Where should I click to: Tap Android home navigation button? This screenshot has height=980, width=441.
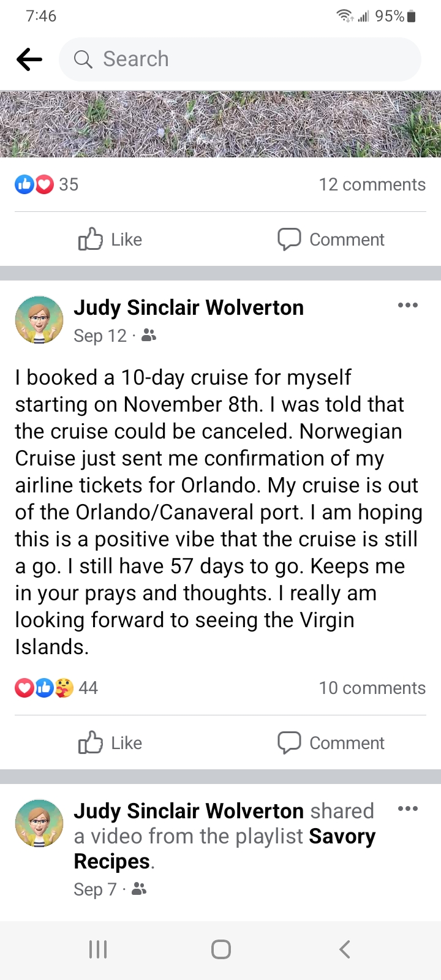tap(221, 949)
